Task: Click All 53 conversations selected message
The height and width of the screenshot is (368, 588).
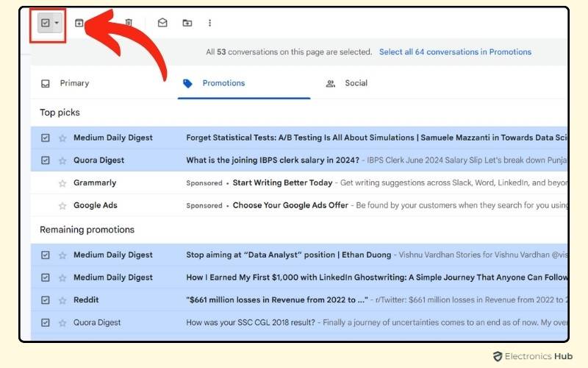Action: 289,52
